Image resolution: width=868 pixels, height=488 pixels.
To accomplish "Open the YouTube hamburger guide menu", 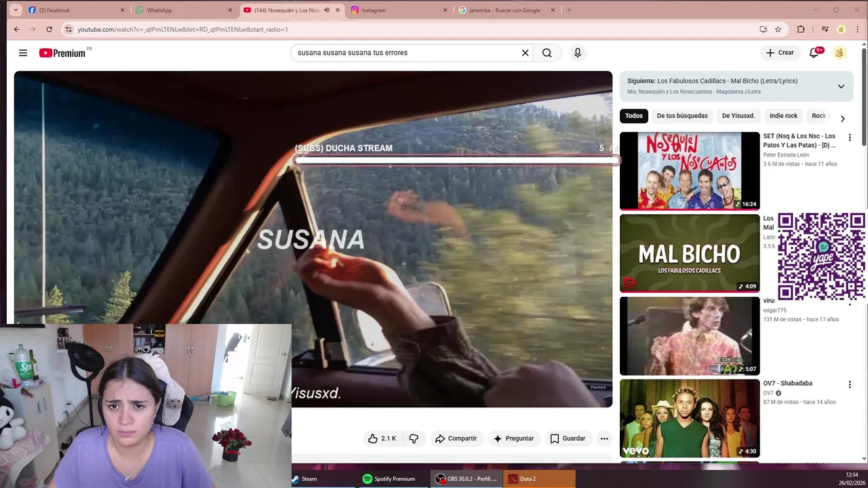I will 23,53.
